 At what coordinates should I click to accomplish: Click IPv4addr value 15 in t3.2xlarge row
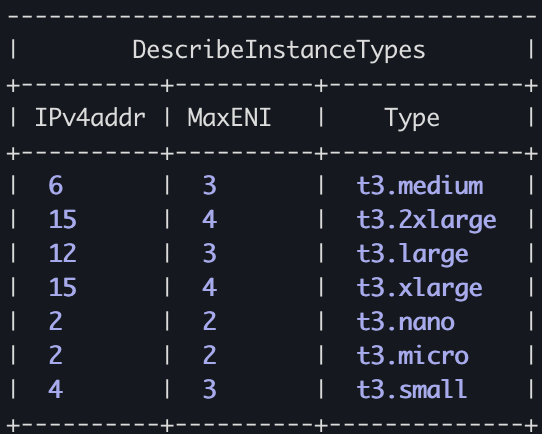63,219
